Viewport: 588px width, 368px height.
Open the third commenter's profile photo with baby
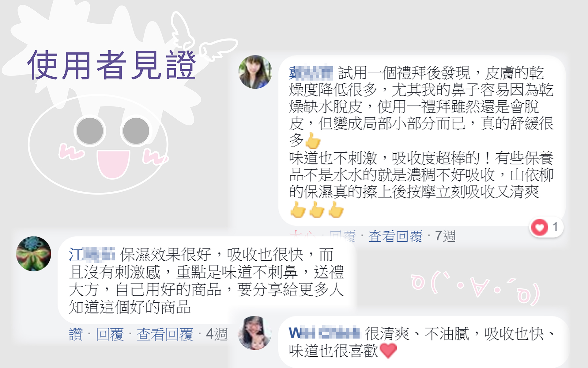click(255, 333)
